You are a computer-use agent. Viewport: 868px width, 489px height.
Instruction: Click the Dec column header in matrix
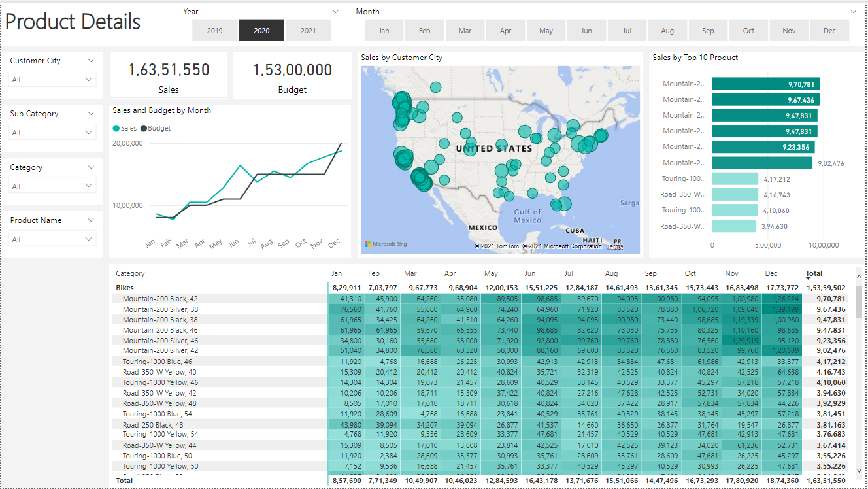click(771, 273)
